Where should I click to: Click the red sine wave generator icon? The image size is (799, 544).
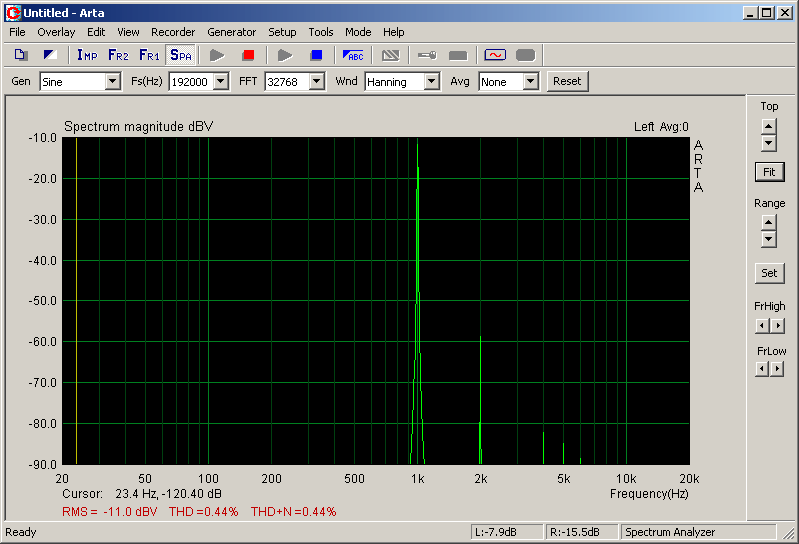coord(494,55)
